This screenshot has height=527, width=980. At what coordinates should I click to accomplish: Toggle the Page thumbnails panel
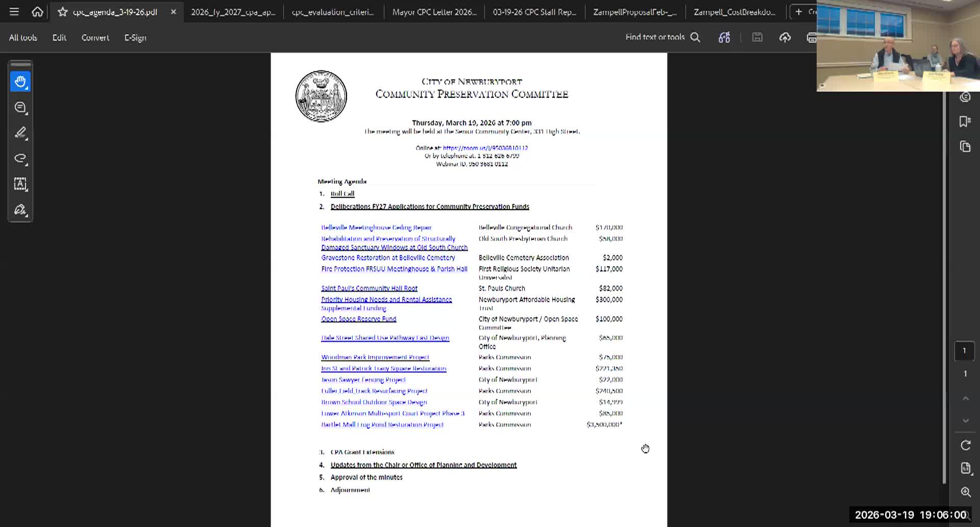965,147
